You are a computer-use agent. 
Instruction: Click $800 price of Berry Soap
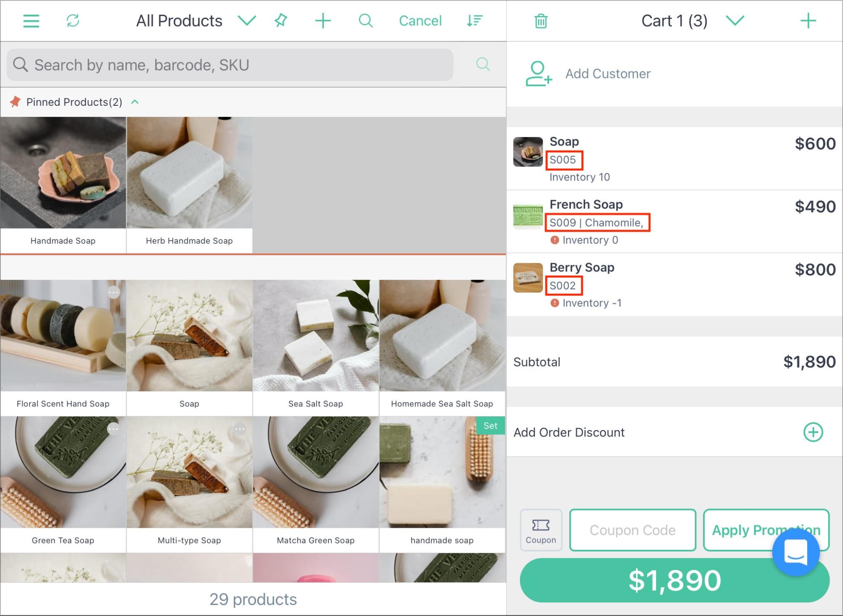815,269
